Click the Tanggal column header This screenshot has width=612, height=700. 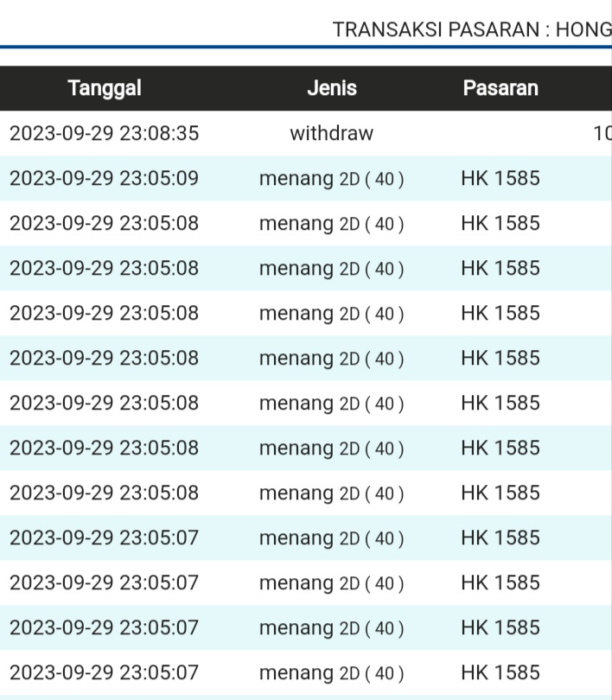click(x=105, y=88)
